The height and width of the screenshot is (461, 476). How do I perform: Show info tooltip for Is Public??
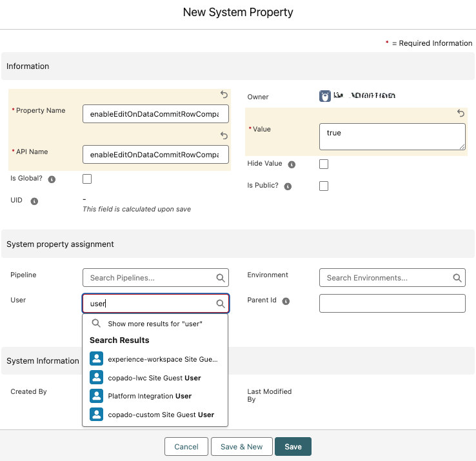288,186
